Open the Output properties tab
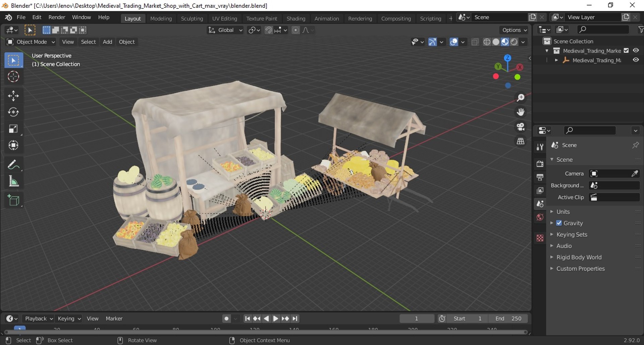Screen dimensions: 644x345 point(540,177)
